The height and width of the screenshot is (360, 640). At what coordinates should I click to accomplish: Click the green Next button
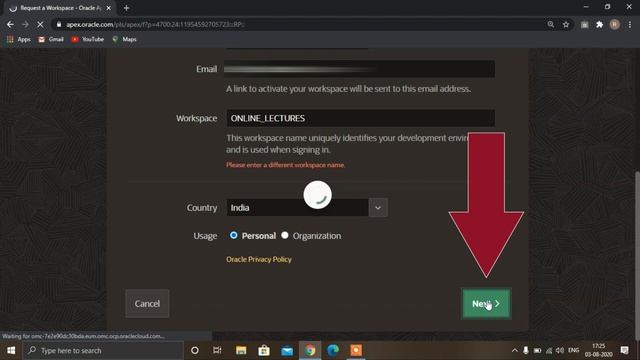tap(486, 304)
